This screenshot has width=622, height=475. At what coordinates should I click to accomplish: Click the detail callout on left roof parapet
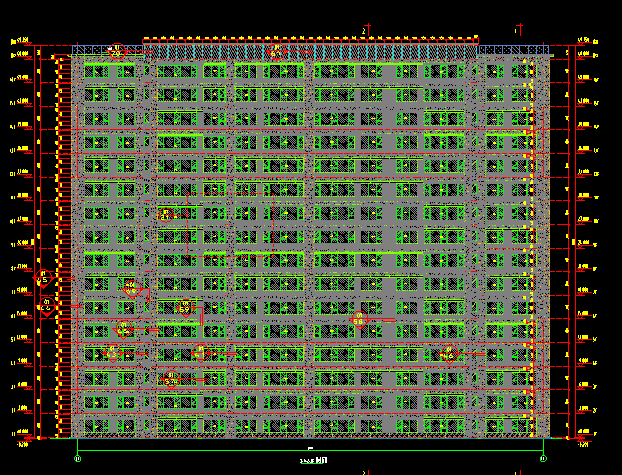[x=115, y=49]
